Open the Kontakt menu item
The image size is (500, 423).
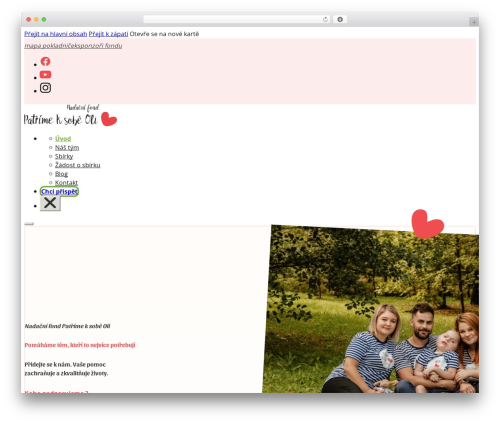(x=66, y=183)
